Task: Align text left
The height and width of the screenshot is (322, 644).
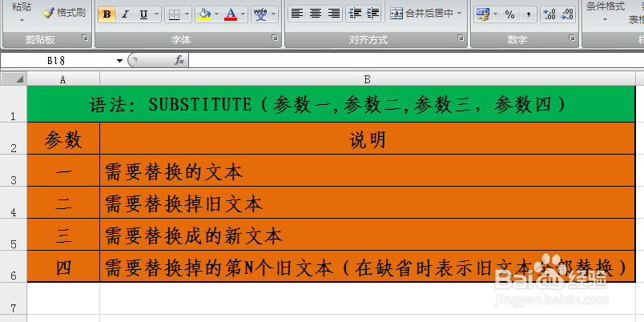Action: [296, 14]
